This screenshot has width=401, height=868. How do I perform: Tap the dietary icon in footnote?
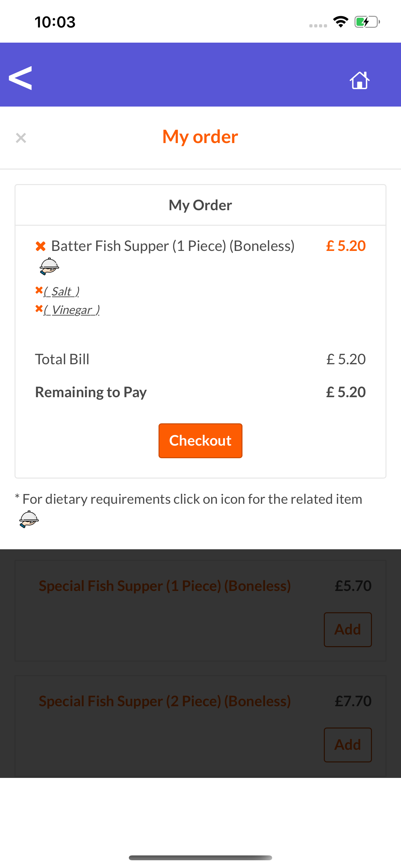pos(29,519)
